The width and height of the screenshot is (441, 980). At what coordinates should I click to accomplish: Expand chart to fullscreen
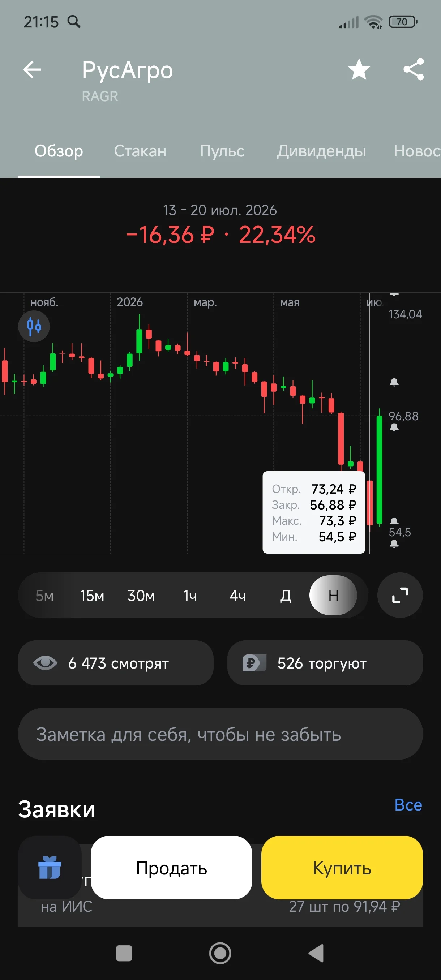(400, 595)
